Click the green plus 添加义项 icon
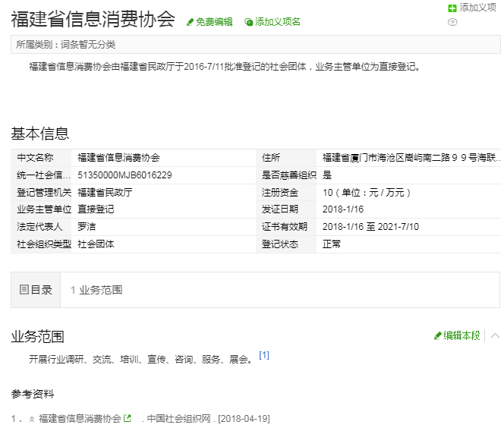 (452, 8)
